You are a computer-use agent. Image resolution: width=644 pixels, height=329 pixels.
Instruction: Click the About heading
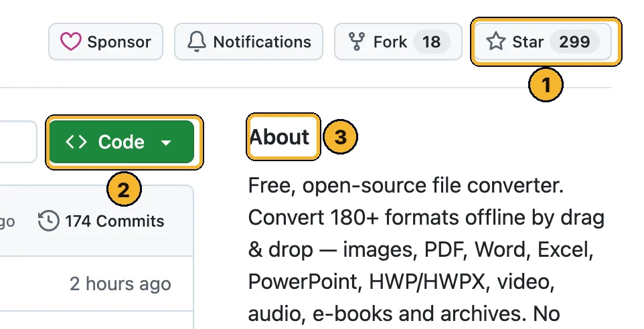coord(279,136)
